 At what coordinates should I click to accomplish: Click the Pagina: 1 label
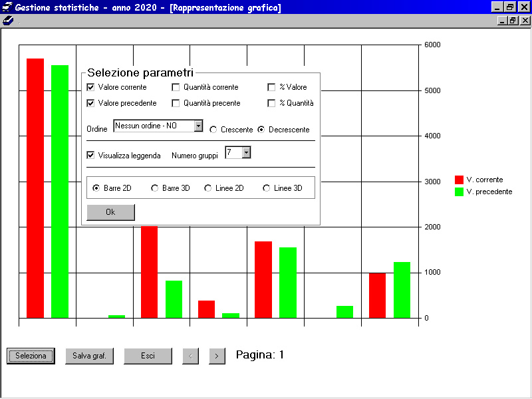tap(260, 355)
